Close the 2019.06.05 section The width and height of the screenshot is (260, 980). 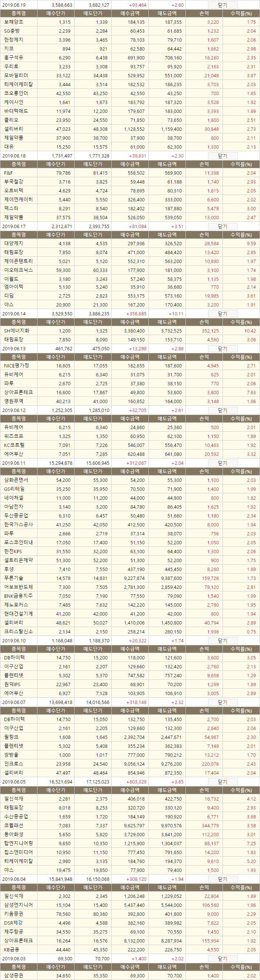click(223, 782)
